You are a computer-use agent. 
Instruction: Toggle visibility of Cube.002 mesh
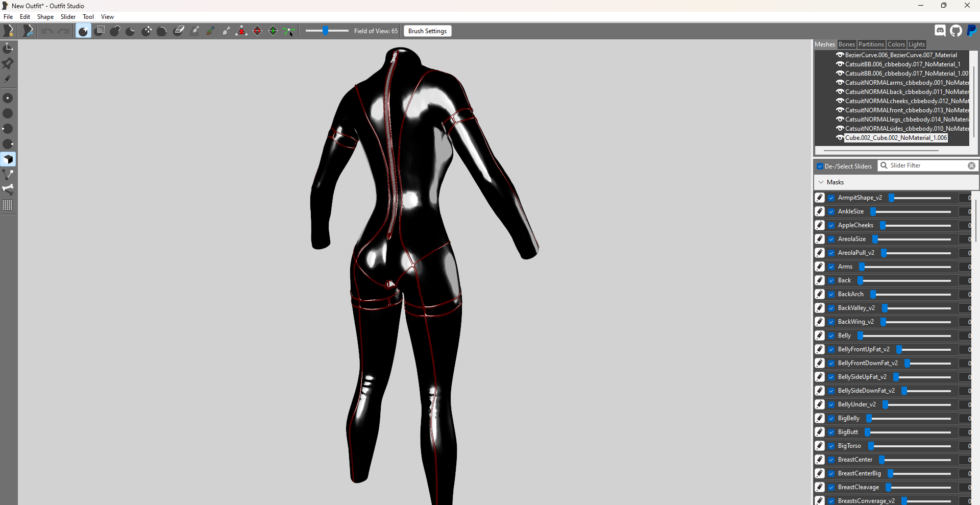tap(840, 138)
